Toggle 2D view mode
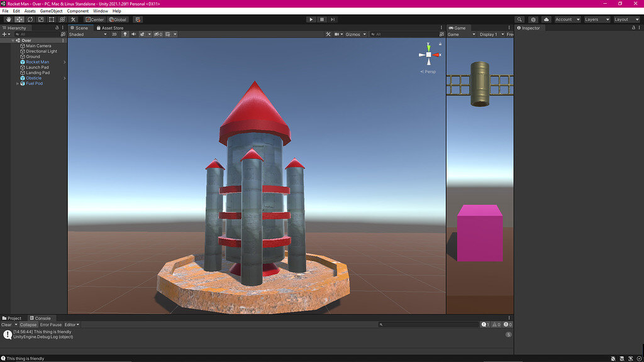Image resolution: width=644 pixels, height=362 pixels. (x=114, y=35)
